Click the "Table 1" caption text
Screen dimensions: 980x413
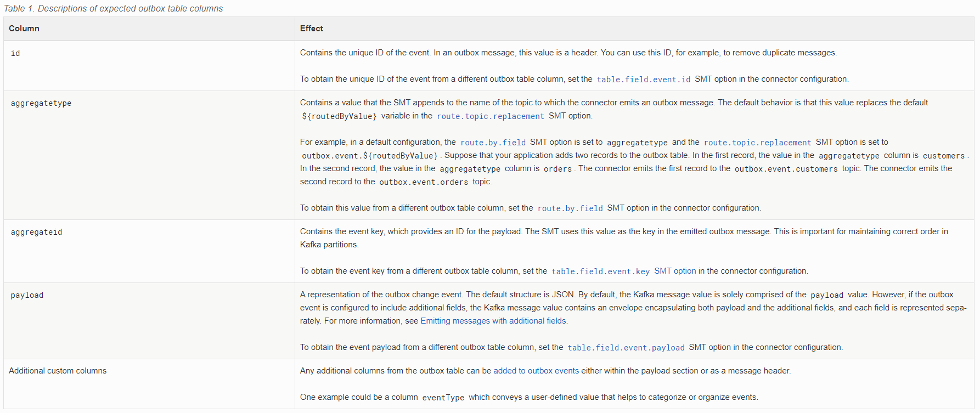tap(113, 8)
